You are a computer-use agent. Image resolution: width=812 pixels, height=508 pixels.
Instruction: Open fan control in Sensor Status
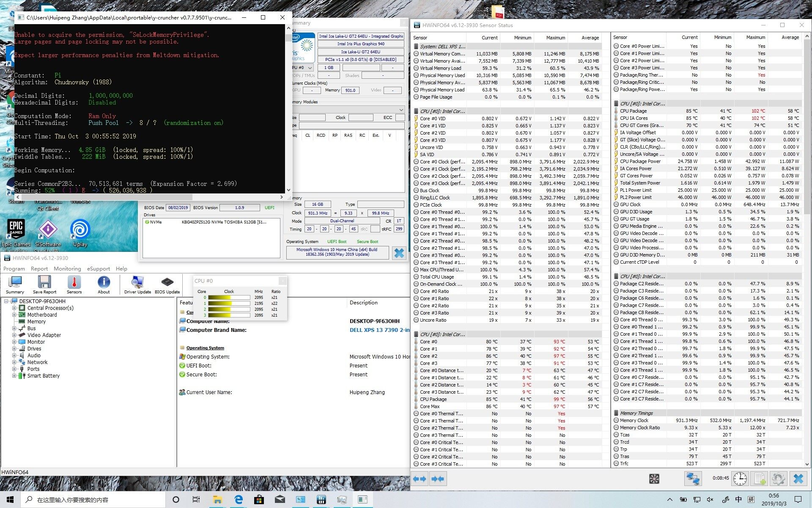654,479
